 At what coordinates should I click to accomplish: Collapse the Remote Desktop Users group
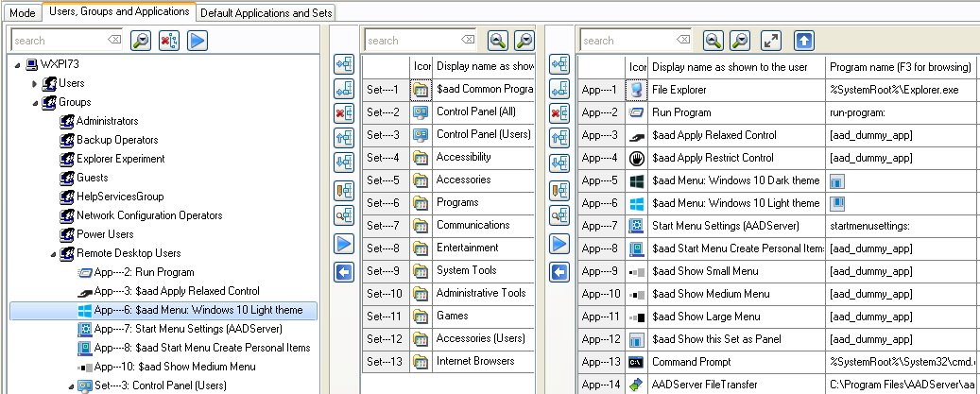[53, 253]
